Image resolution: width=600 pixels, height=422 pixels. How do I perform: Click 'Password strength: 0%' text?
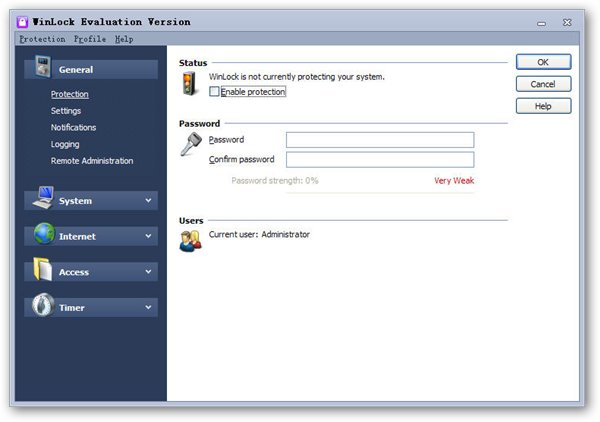pos(275,181)
